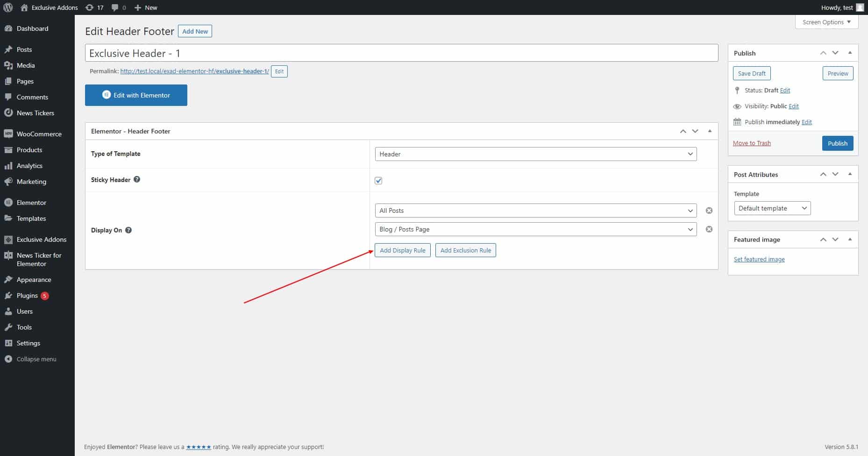Edit the Publish immediately date link
Viewport: 868px width, 456px height.
tap(807, 122)
